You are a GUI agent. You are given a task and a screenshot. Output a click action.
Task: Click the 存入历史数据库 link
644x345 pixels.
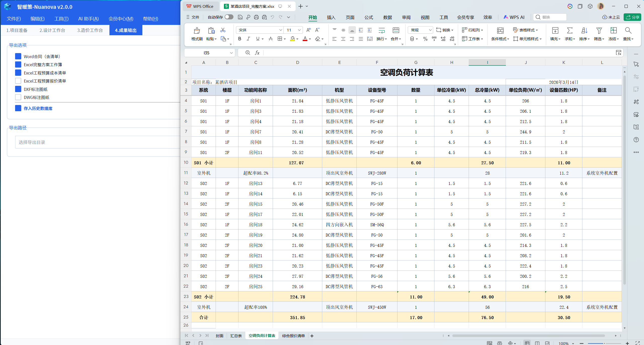(38, 108)
